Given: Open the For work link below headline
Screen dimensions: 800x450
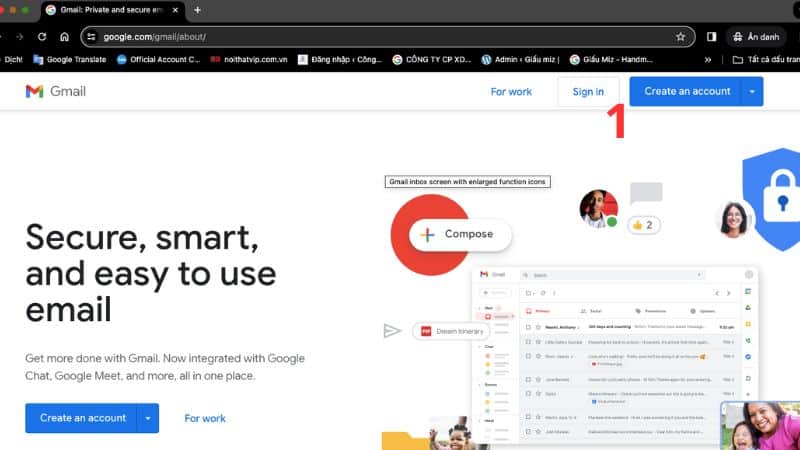Looking at the screenshot, I should point(205,418).
